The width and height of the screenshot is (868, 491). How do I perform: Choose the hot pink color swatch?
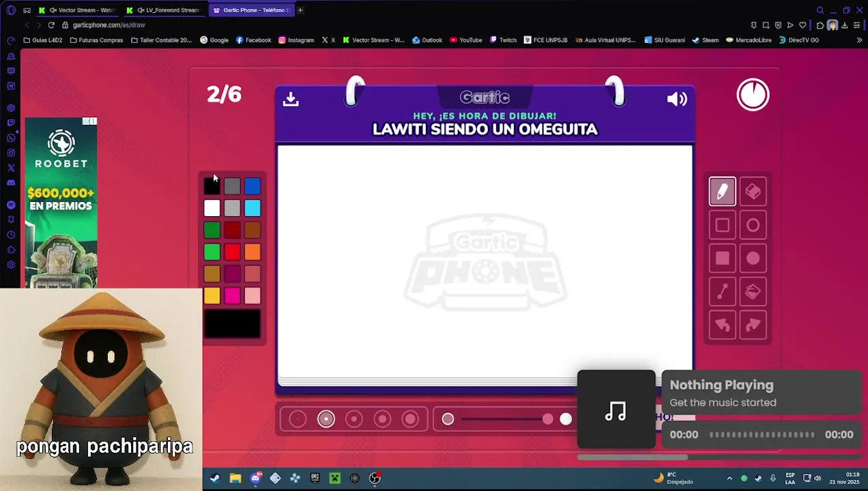[x=232, y=295]
